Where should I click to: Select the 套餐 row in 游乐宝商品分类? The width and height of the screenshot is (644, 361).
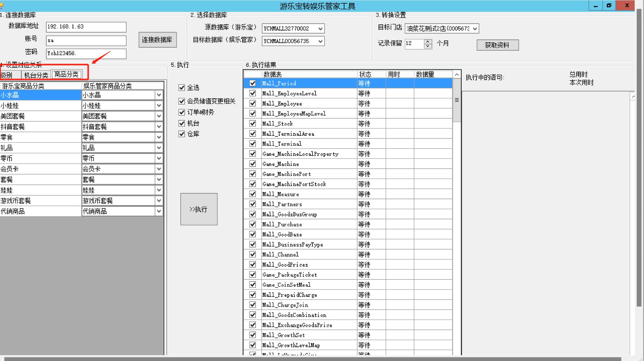[40, 180]
